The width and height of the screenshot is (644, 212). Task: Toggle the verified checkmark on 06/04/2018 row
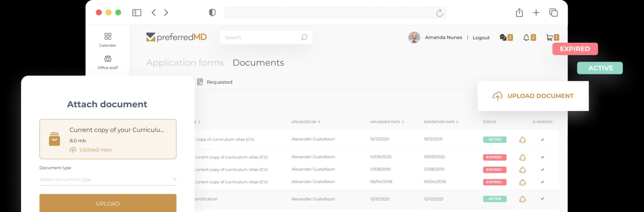(542, 182)
